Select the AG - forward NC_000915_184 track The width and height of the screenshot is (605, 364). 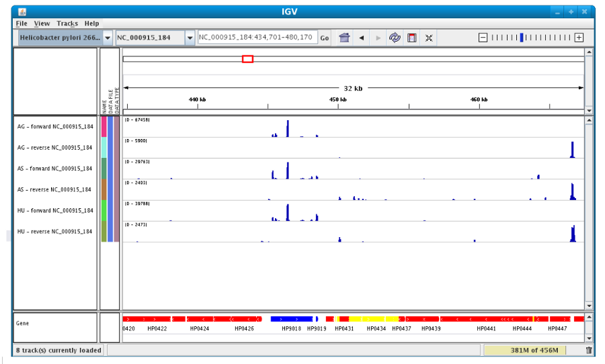55,126
